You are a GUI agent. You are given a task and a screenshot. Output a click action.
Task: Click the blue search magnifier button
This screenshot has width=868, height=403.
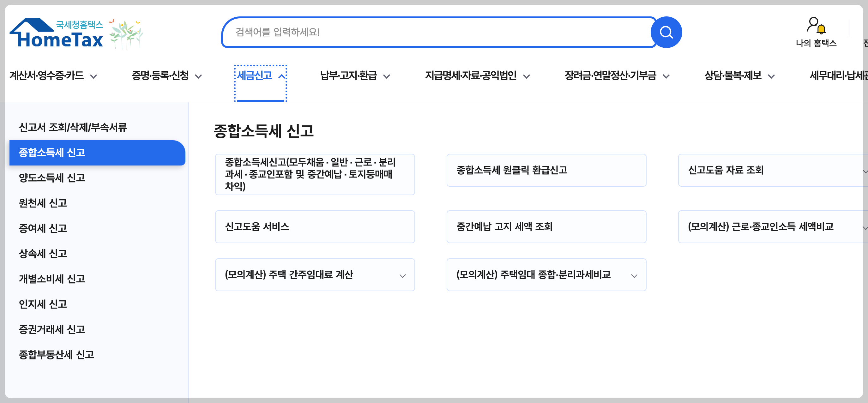pyautogui.click(x=666, y=32)
